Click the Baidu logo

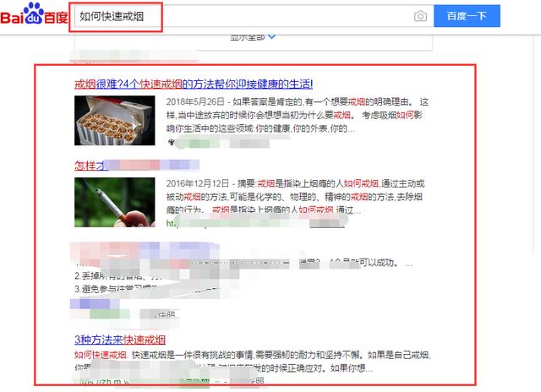(x=34, y=14)
